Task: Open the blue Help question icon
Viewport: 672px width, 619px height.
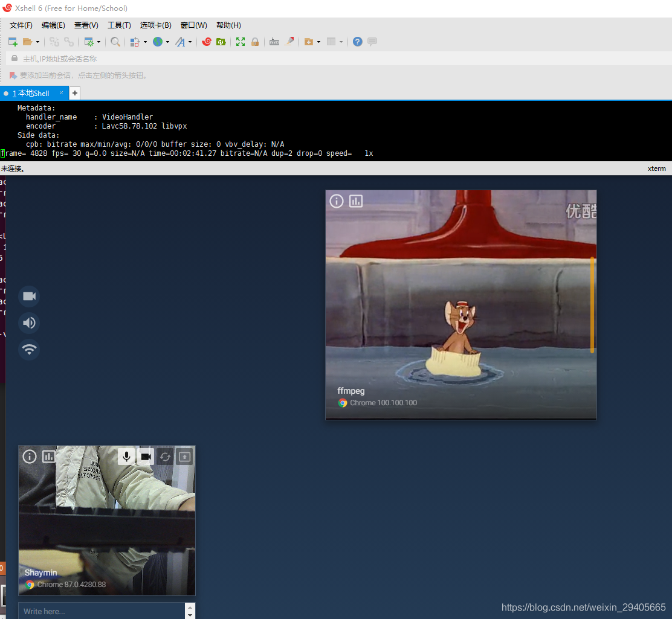Action: 357,42
